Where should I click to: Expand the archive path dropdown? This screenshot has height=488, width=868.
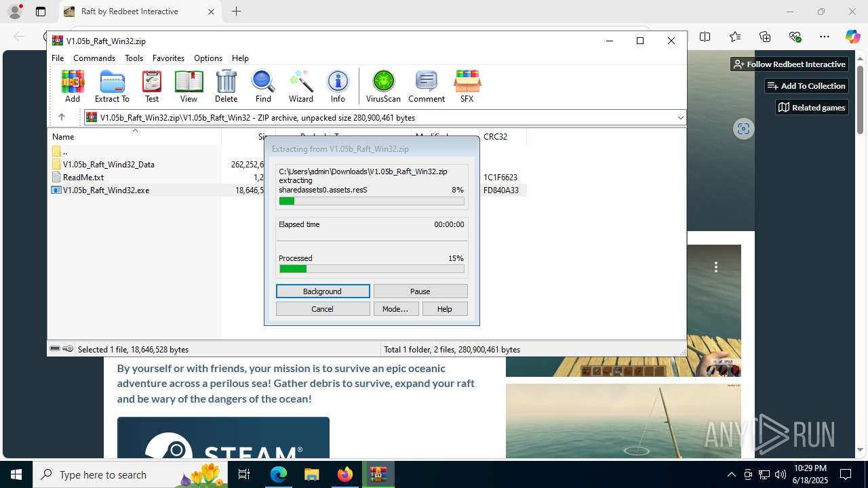tap(680, 118)
